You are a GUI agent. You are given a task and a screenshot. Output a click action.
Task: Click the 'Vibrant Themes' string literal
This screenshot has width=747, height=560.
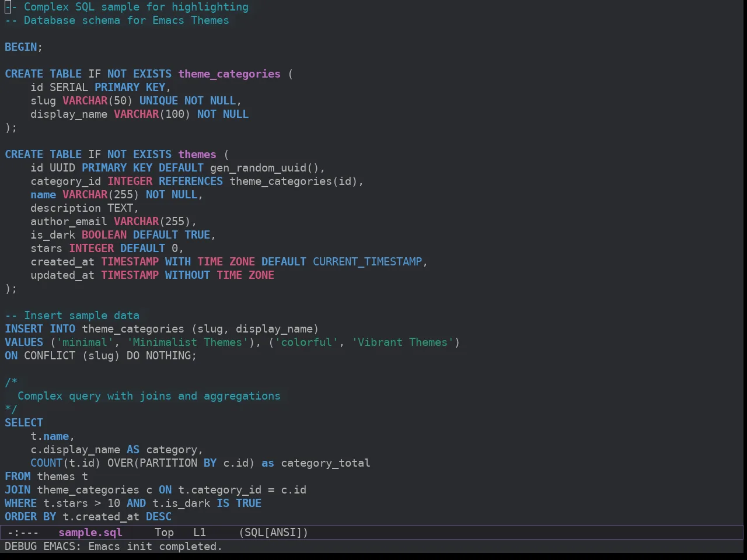403,342
